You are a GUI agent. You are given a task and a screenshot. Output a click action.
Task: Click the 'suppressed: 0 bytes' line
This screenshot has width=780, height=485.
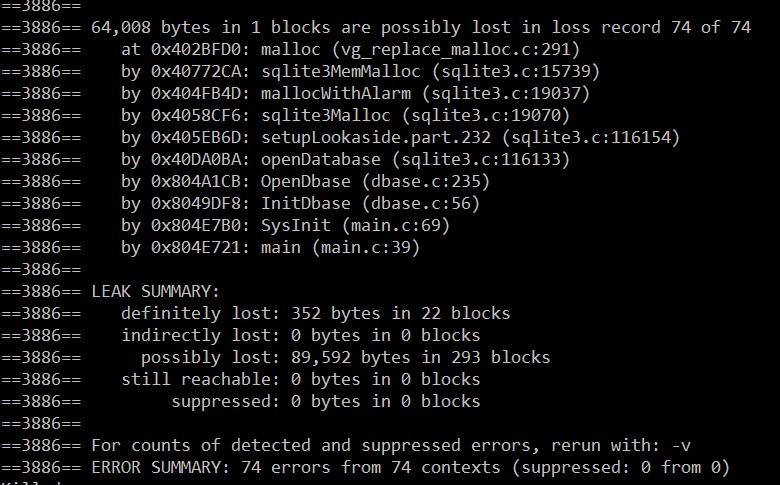pyautogui.click(x=325, y=401)
